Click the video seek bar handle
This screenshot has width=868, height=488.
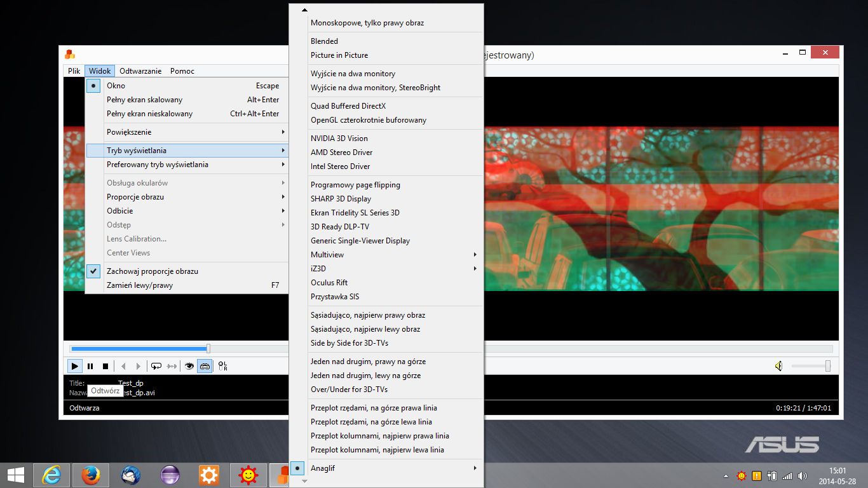coord(208,348)
